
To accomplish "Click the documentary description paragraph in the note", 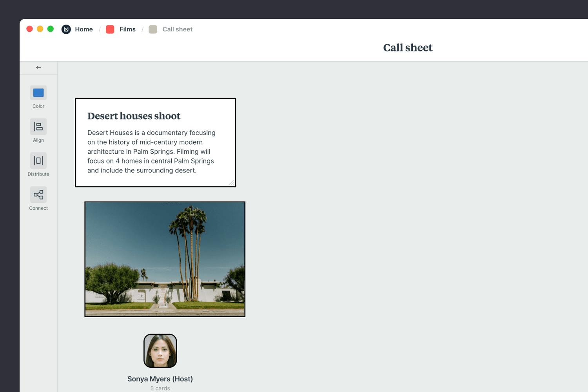I will tap(151, 152).
